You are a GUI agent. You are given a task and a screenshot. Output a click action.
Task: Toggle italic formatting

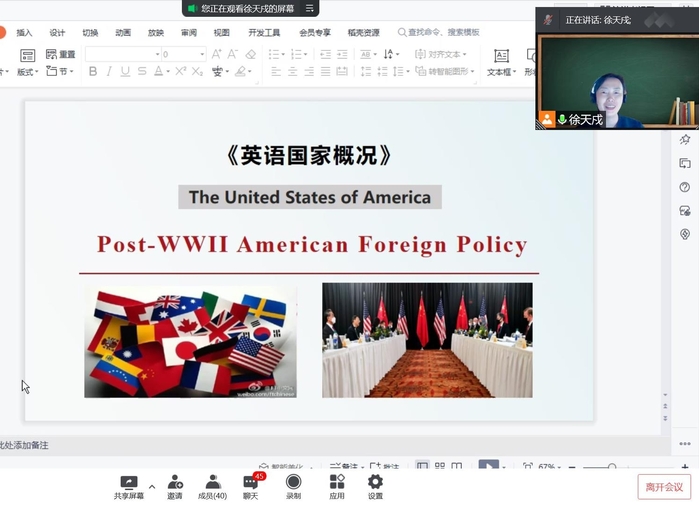click(109, 72)
